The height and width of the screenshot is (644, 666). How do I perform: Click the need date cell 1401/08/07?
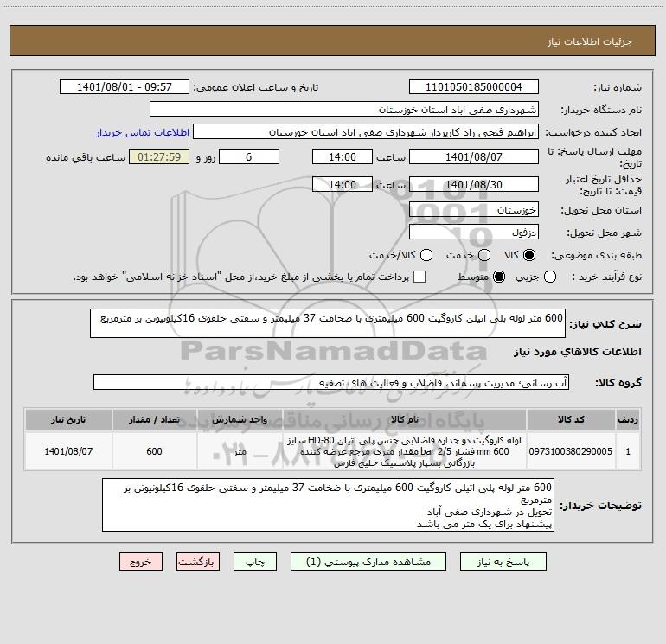point(68,451)
